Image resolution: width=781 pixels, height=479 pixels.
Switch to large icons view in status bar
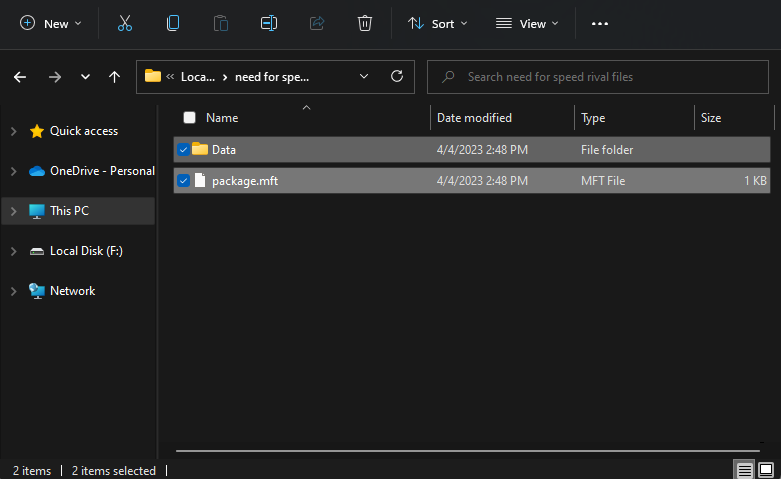(x=766, y=470)
